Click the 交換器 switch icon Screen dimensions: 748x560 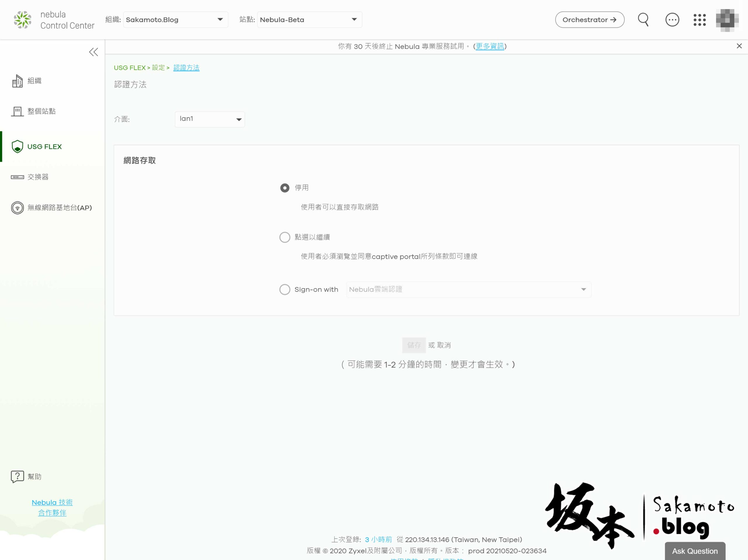(17, 177)
